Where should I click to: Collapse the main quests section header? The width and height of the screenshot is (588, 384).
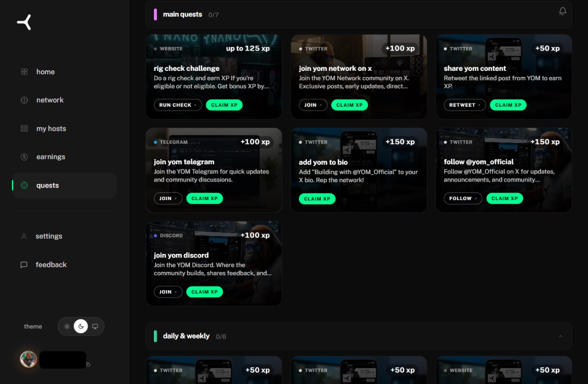click(x=359, y=14)
